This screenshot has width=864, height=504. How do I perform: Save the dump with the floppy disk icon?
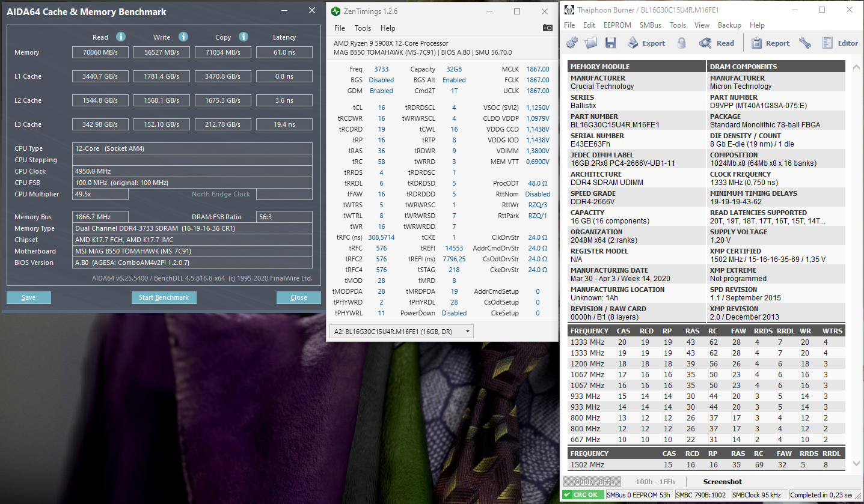(x=610, y=43)
